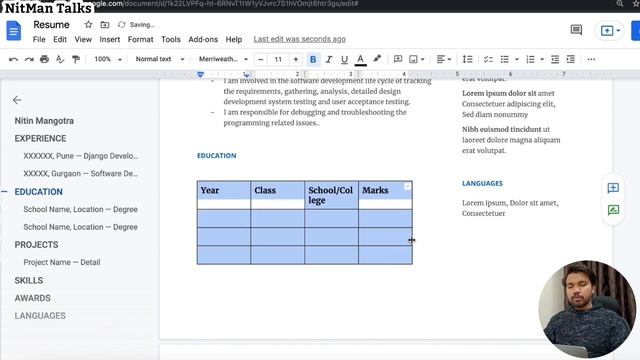
Task: Insert a checklist
Action: click(488, 60)
